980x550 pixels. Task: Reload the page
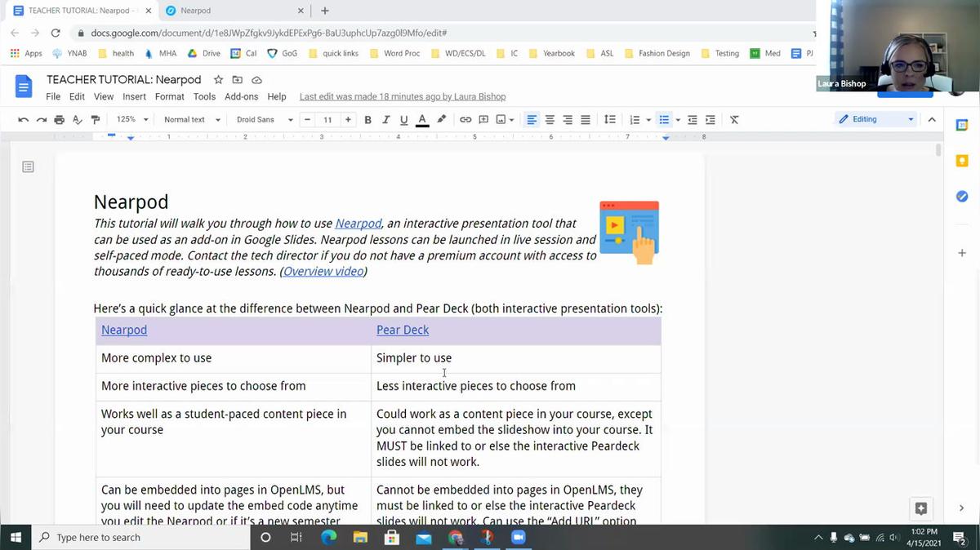click(x=56, y=33)
